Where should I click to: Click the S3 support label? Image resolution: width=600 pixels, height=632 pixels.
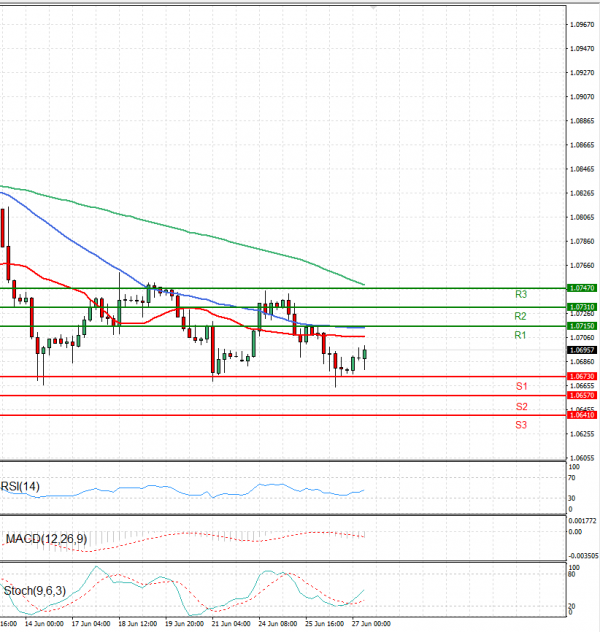point(521,425)
